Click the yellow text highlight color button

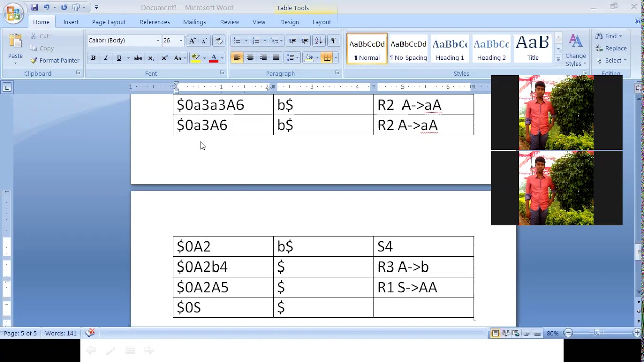pos(195,58)
